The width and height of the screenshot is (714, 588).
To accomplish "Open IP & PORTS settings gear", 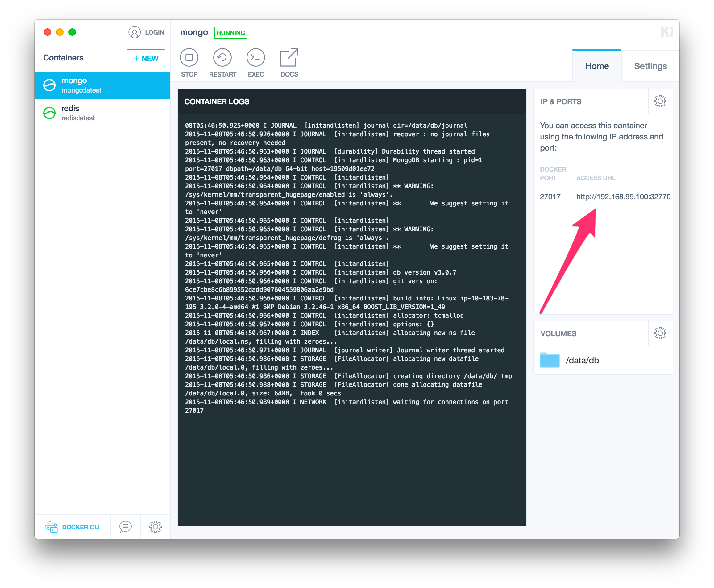I will pyautogui.click(x=660, y=101).
